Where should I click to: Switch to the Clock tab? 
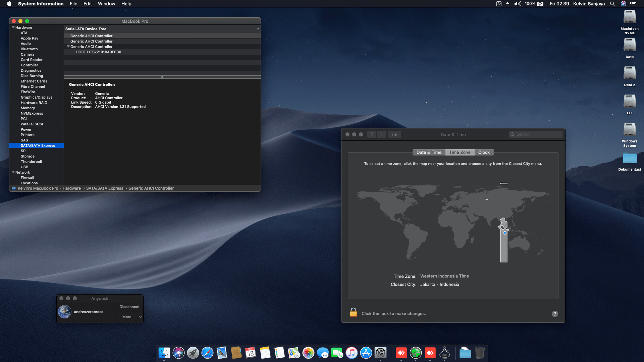pos(484,152)
